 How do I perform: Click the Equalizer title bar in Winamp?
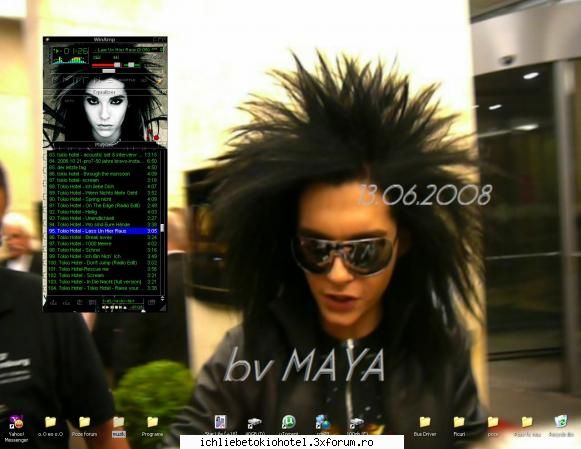tap(105, 92)
